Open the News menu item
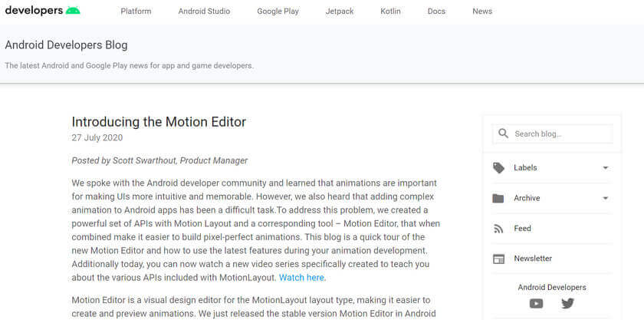This screenshot has width=644, height=320. point(482,12)
